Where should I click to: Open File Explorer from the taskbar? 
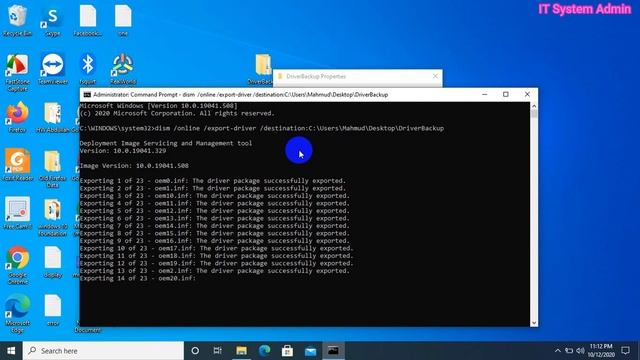[x=241, y=351]
